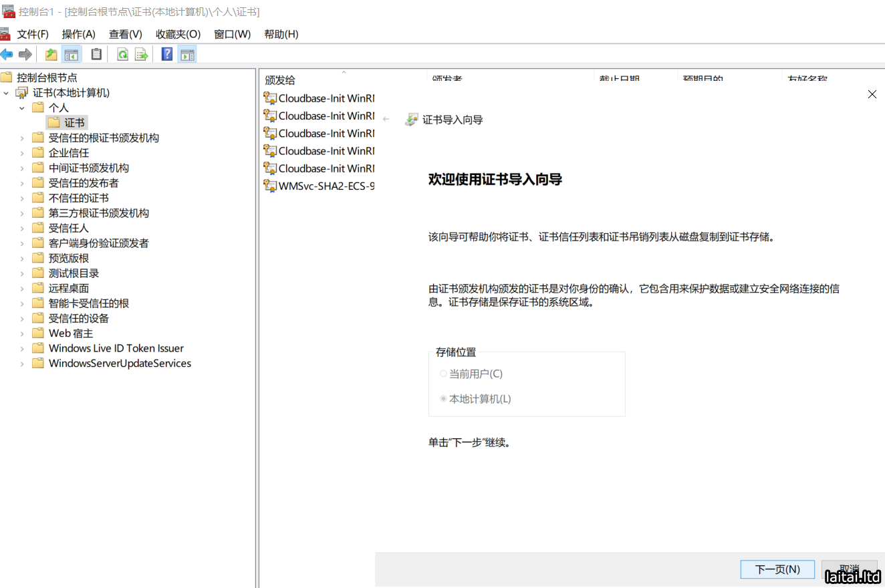Expand the 中间证书颁发机构 tree node

pos(22,168)
